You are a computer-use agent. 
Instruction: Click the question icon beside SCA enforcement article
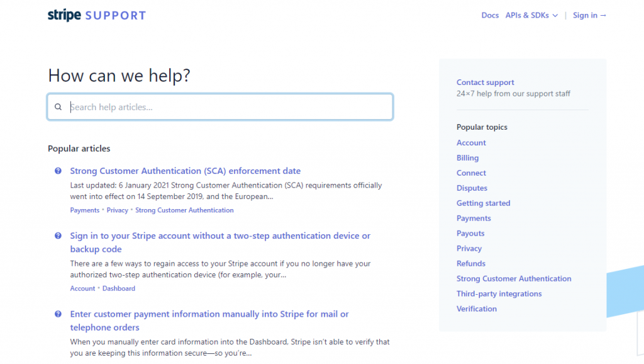point(58,171)
